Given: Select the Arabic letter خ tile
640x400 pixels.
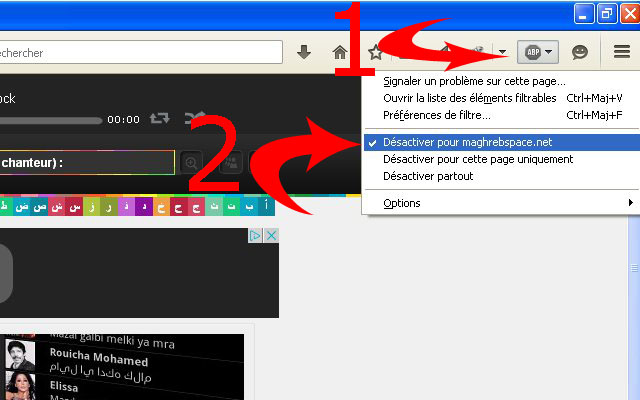Looking at the screenshot, I should click(x=162, y=207).
